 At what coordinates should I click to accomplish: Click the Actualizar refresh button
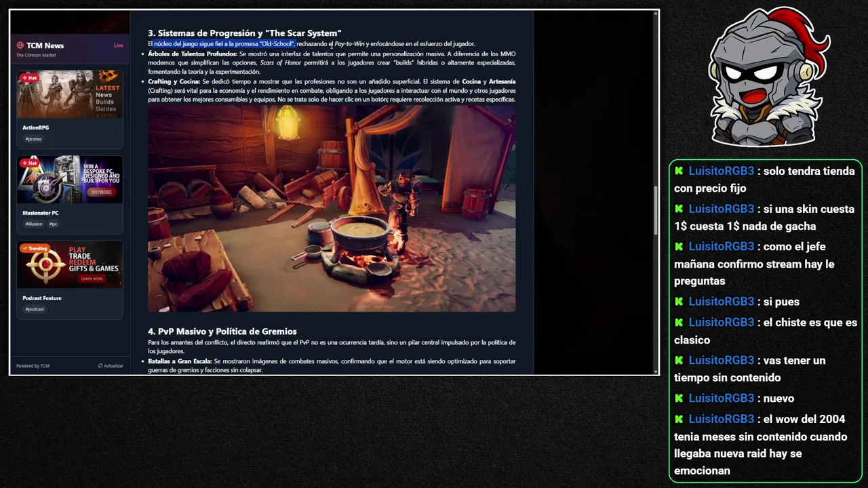coord(111,366)
